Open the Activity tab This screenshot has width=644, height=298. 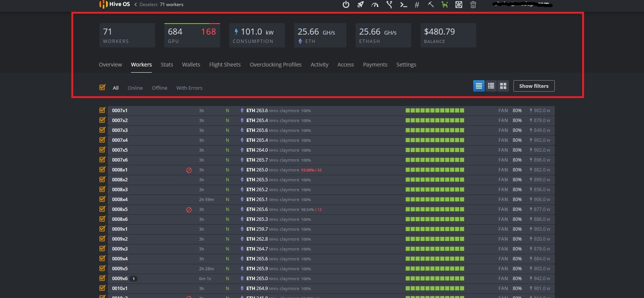(320, 65)
